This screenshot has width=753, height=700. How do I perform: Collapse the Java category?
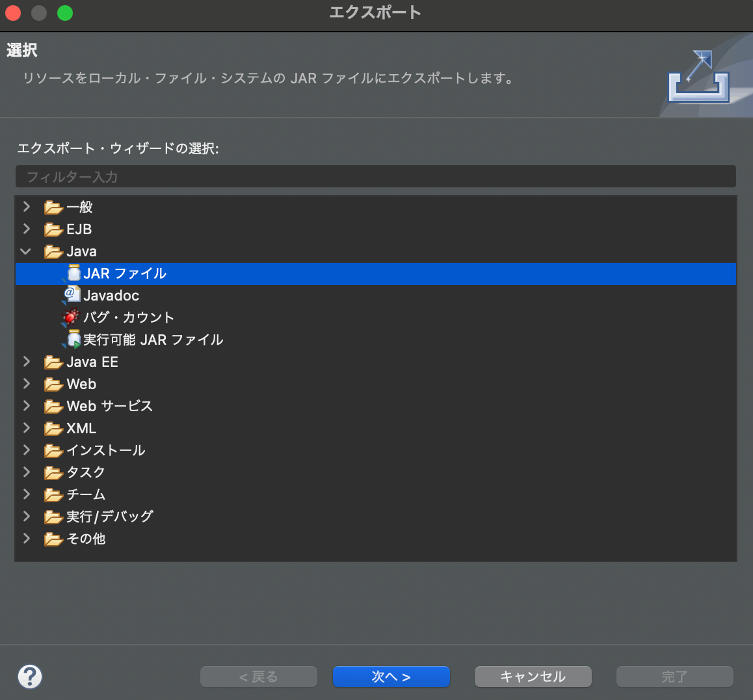coord(26,251)
